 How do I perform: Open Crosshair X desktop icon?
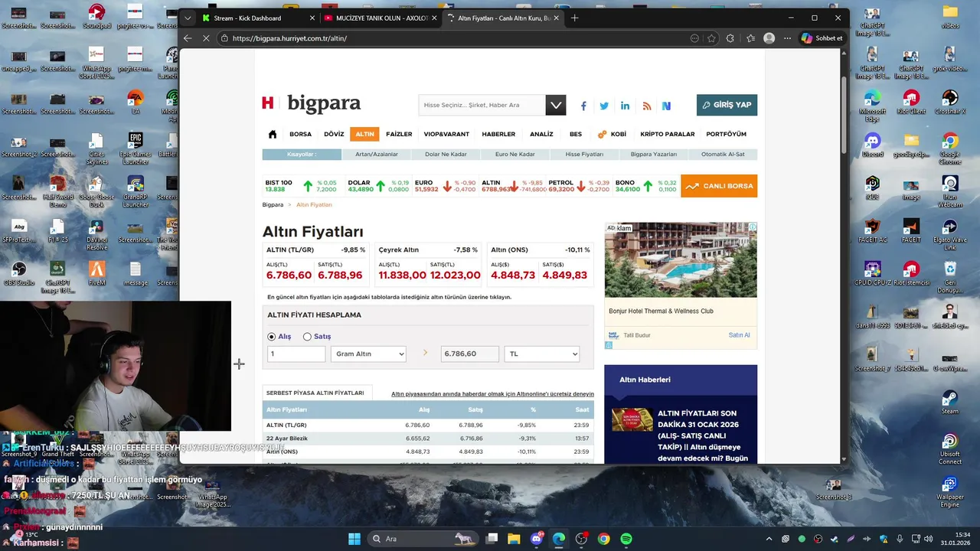click(x=950, y=102)
